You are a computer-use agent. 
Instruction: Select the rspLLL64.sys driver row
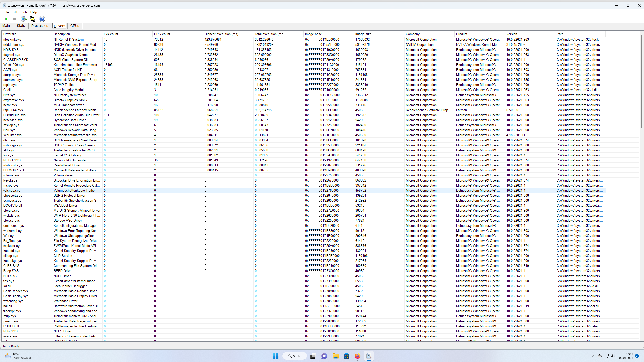pos(13,110)
